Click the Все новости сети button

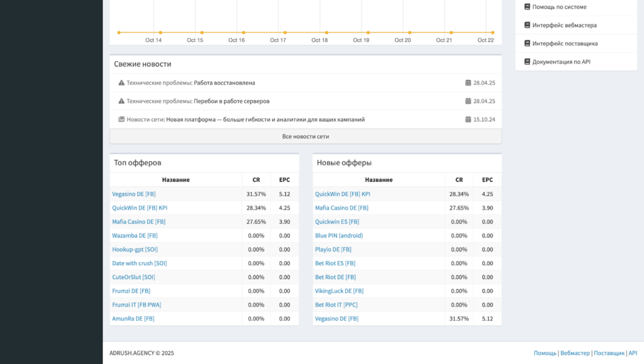click(x=306, y=136)
